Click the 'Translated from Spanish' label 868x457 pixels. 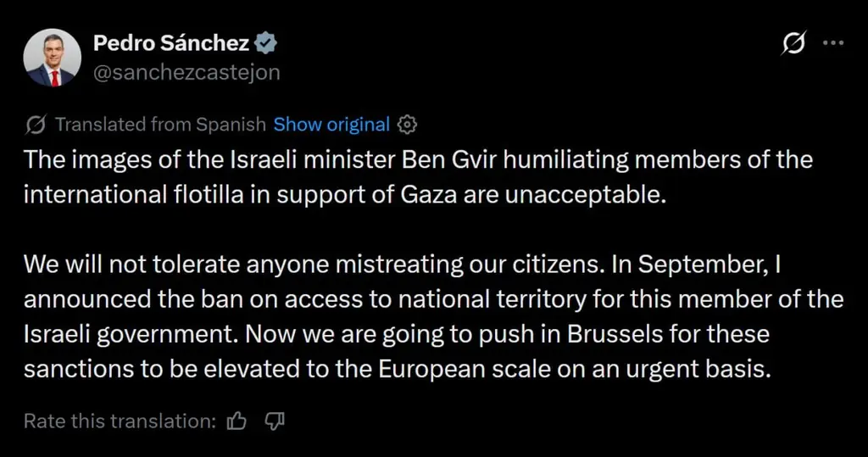pyautogui.click(x=160, y=125)
